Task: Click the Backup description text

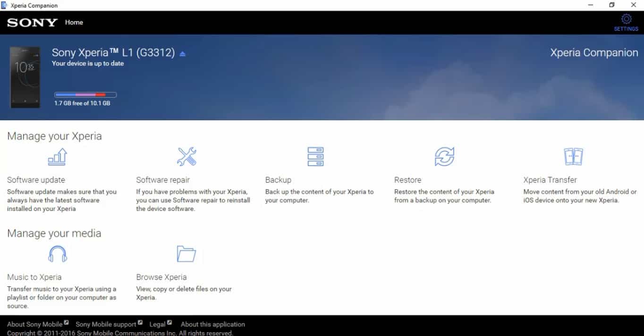Action: [319, 196]
